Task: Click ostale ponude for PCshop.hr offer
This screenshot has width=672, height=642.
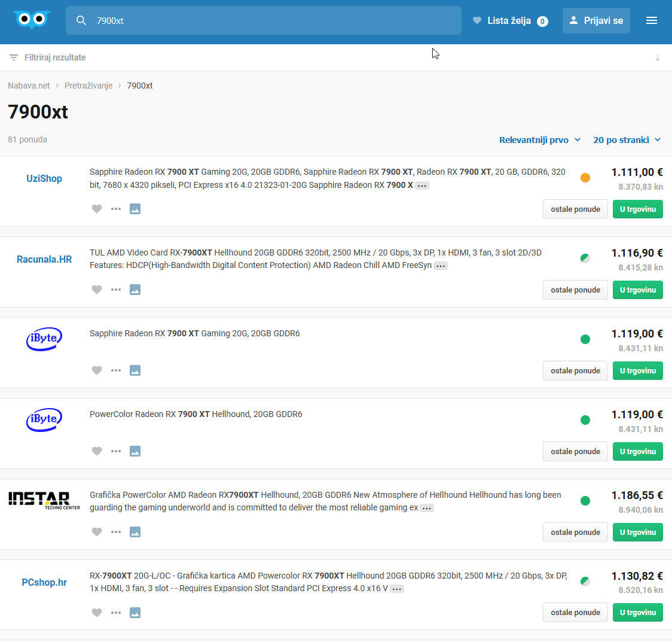Action: click(575, 613)
